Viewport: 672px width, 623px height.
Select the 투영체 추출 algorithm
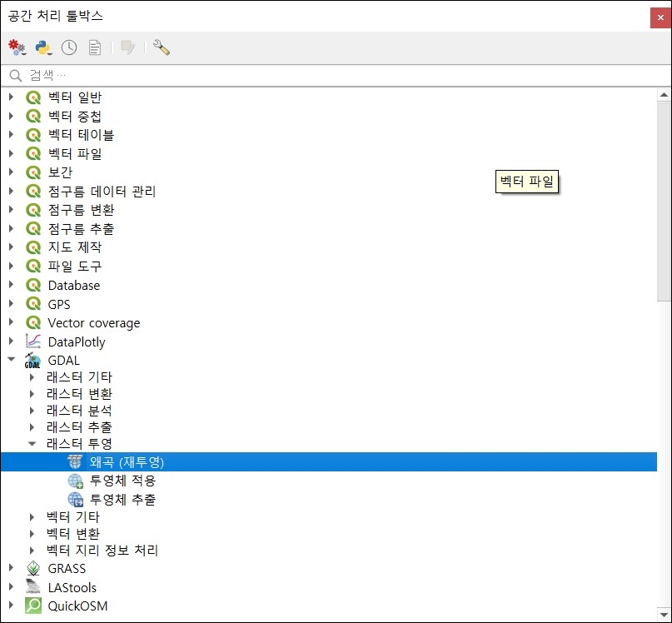point(122,500)
